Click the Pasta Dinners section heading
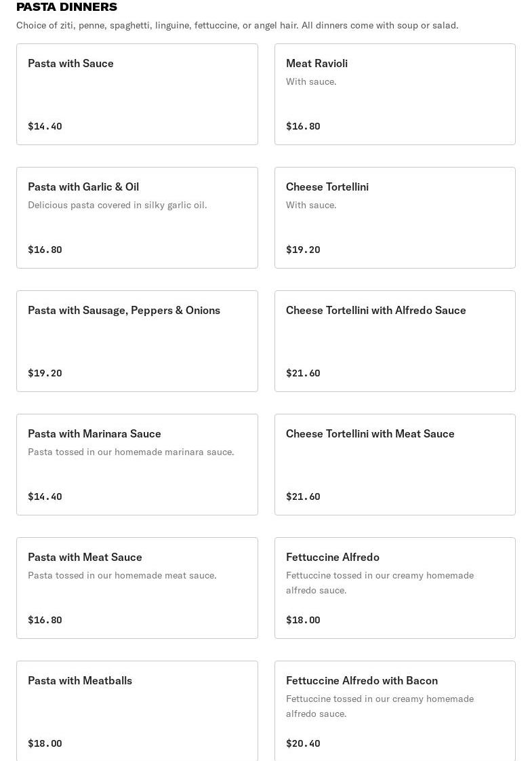Screen dimensions: 532x761 [66, 7]
